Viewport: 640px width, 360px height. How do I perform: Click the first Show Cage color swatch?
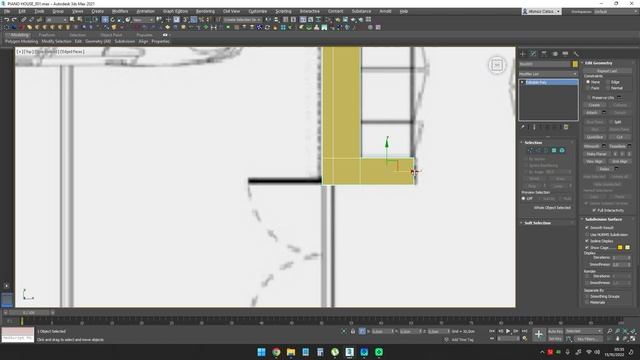point(620,248)
